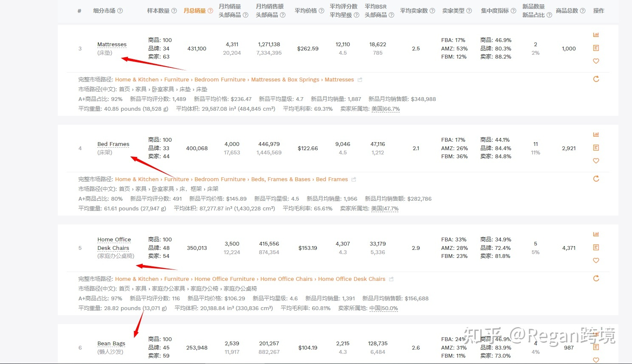
Task: Favorite the Mattresses market with heart icon
Action: (596, 61)
